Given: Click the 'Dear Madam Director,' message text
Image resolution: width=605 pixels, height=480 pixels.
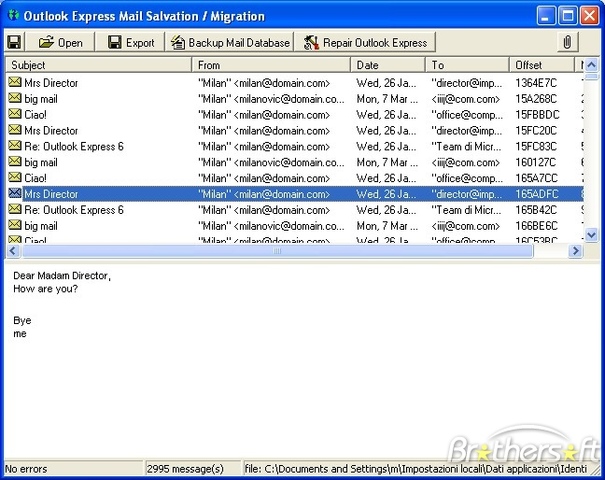Looking at the screenshot, I should pyautogui.click(x=62, y=276).
